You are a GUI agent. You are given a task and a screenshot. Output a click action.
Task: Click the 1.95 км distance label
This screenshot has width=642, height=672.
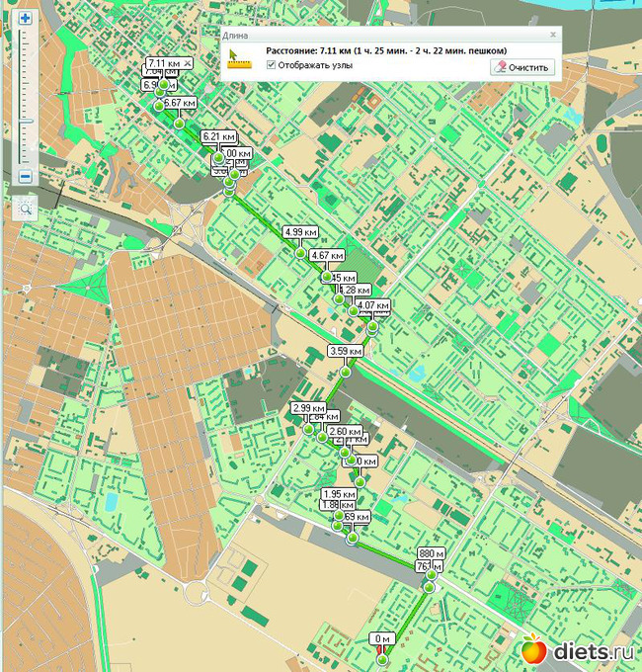pyautogui.click(x=339, y=494)
